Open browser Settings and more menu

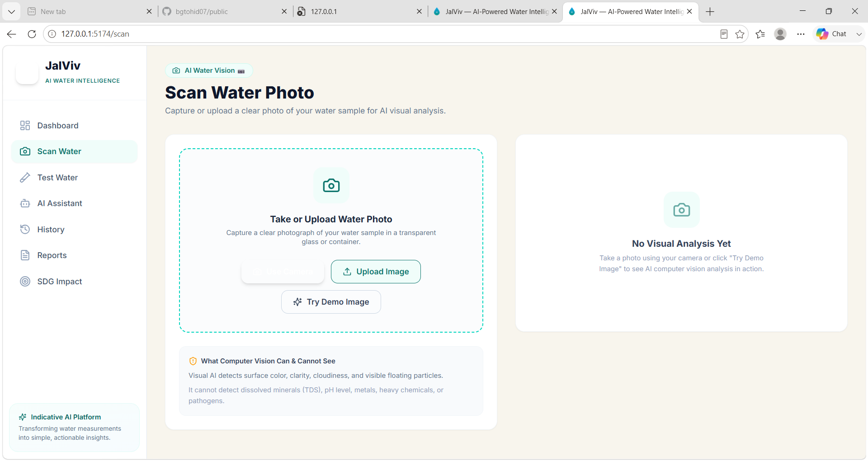coord(801,34)
